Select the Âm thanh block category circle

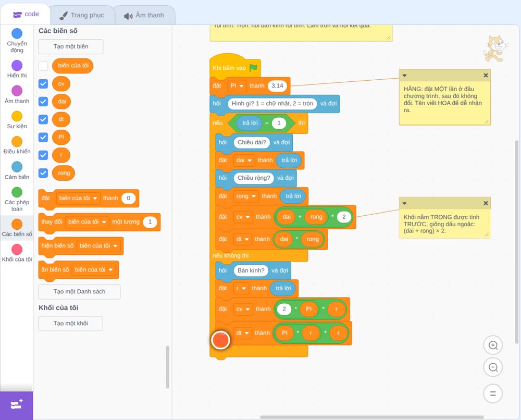point(17,91)
